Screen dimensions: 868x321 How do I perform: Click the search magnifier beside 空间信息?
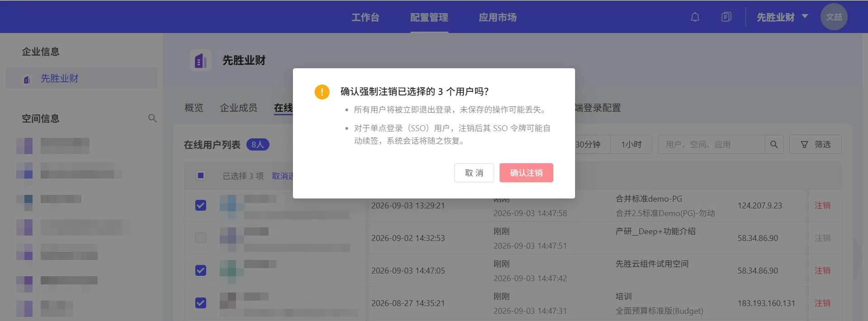[152, 118]
